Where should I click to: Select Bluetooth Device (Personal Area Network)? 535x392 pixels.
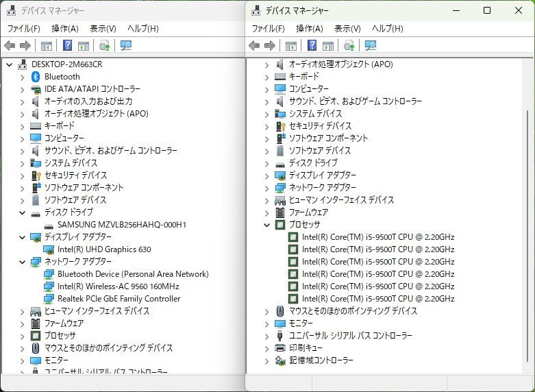click(x=133, y=274)
